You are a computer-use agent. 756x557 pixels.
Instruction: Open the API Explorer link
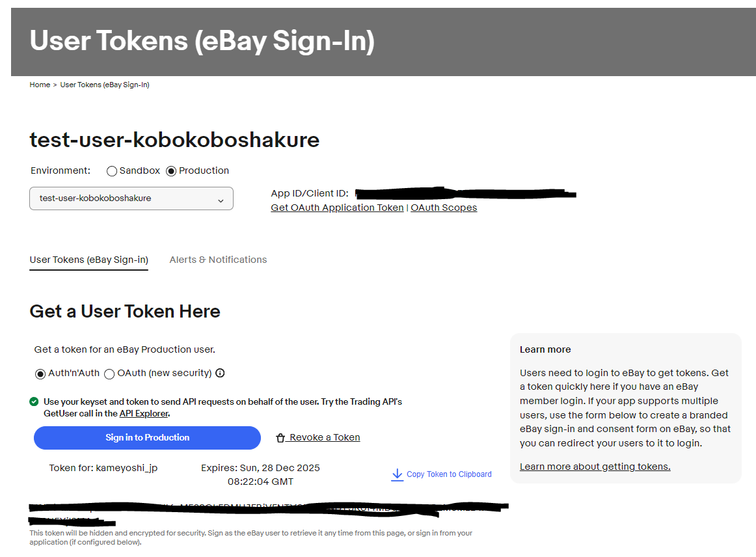(x=144, y=413)
